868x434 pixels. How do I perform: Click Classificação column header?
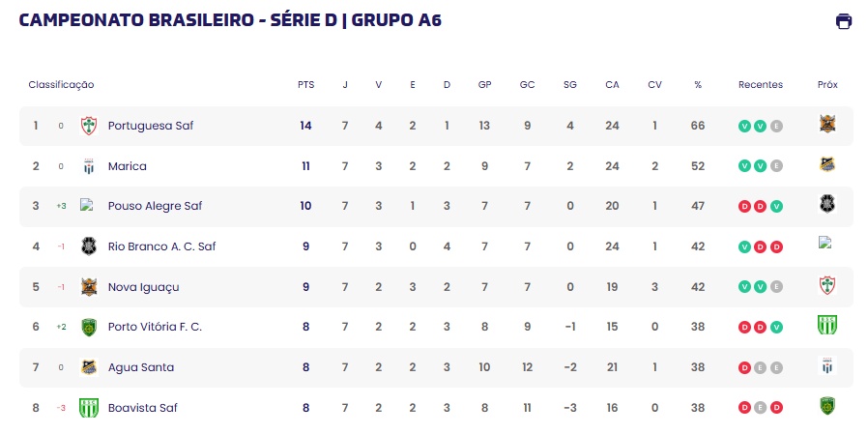click(x=62, y=85)
